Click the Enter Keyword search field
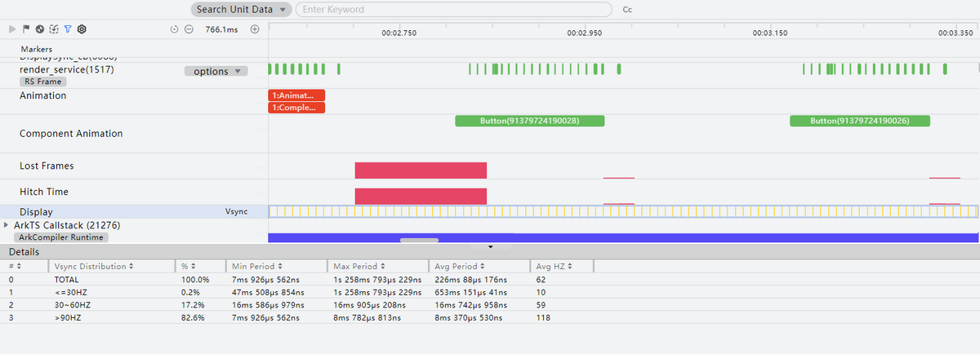This screenshot has height=354, width=980. pos(453,10)
